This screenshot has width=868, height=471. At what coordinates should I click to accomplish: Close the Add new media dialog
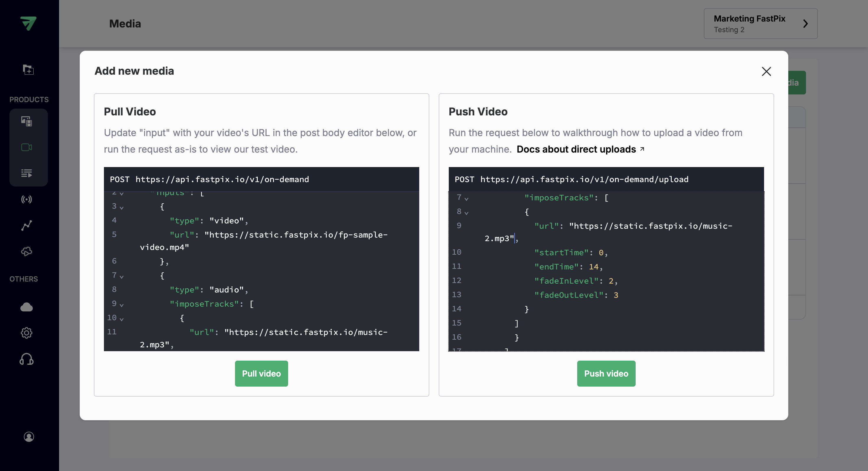click(766, 71)
